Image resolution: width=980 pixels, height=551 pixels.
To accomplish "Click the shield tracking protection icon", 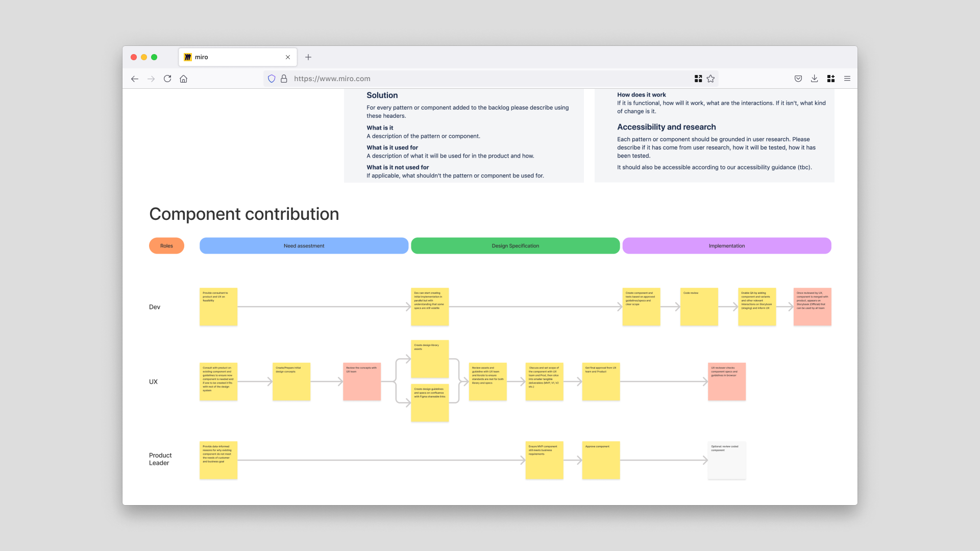I will pos(272,79).
